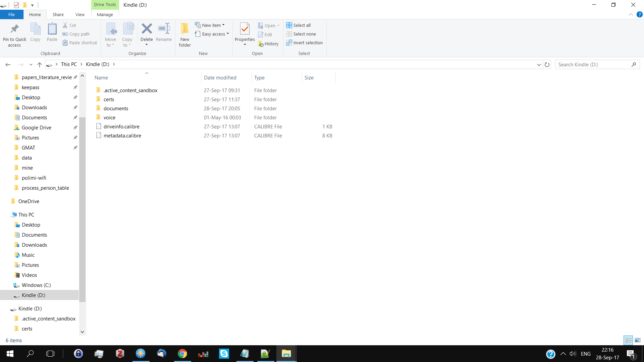The width and height of the screenshot is (644, 362).
Task: Click Select none option
Action: coord(301,34)
